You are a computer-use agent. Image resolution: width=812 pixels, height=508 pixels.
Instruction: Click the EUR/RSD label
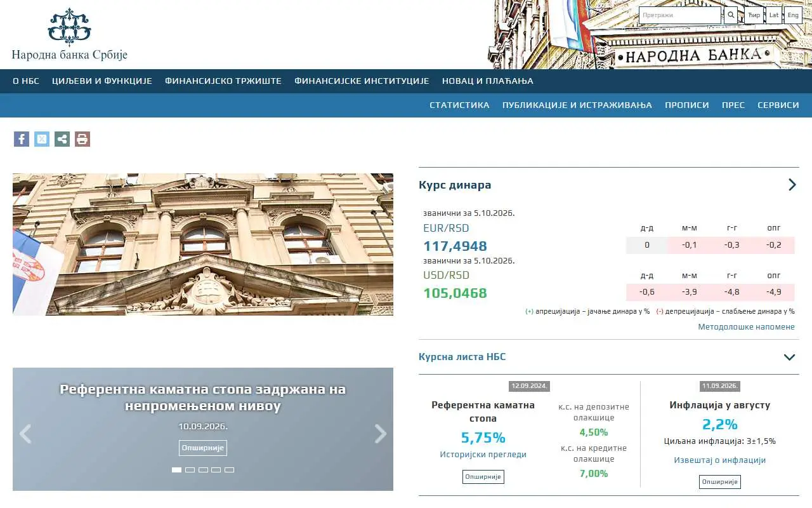point(446,228)
